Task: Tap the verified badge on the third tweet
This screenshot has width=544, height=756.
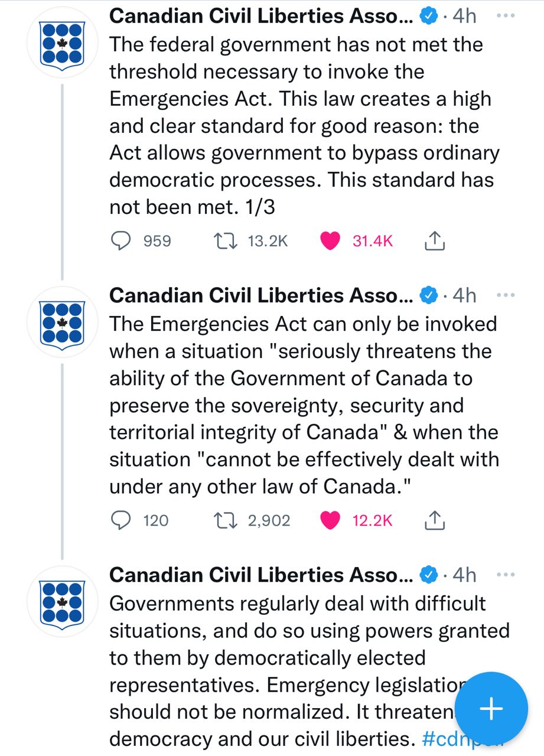Action: click(x=429, y=574)
